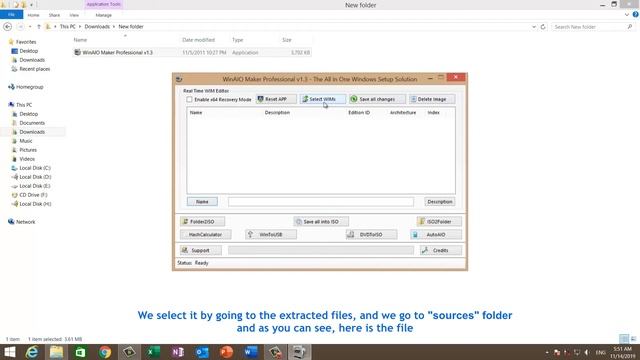Sort files by Size column
Viewport: 640px width, 360px height.
(x=287, y=40)
